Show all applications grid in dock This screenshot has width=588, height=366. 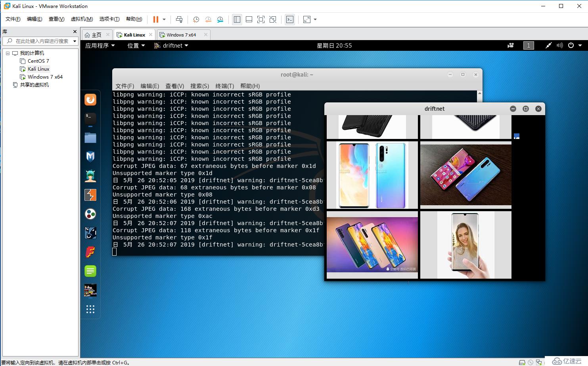click(x=90, y=309)
